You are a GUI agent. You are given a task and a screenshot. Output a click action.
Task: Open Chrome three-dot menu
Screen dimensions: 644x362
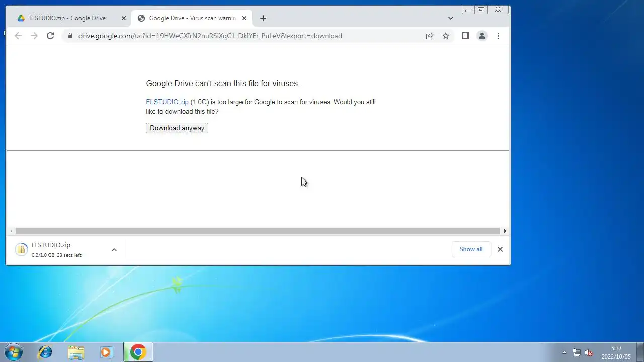pos(498,36)
